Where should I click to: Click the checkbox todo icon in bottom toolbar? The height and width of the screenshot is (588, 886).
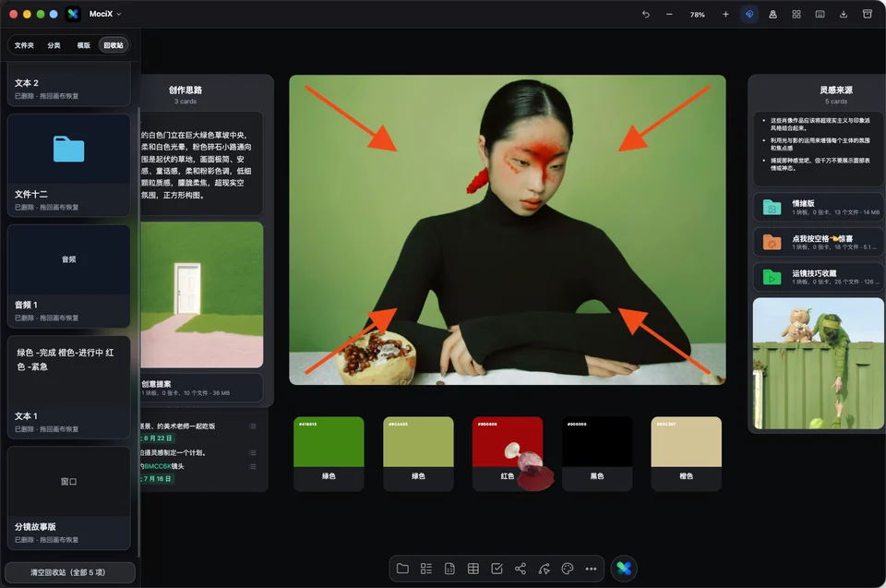497,569
